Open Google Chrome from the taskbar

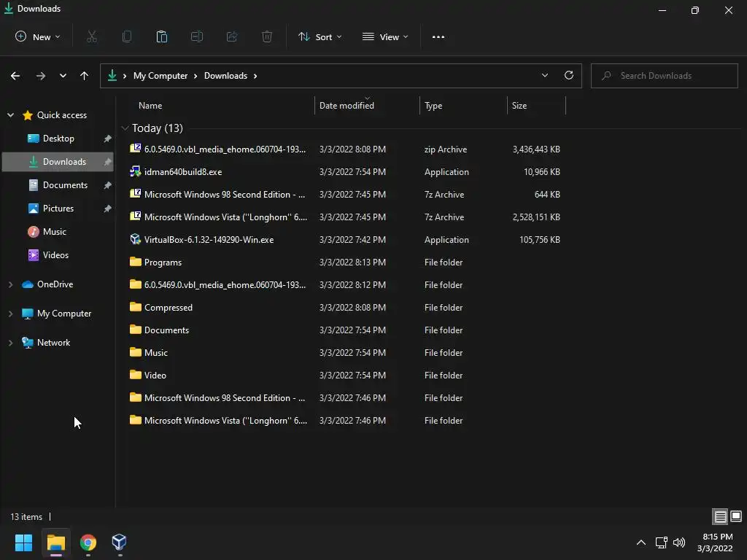tap(88, 542)
